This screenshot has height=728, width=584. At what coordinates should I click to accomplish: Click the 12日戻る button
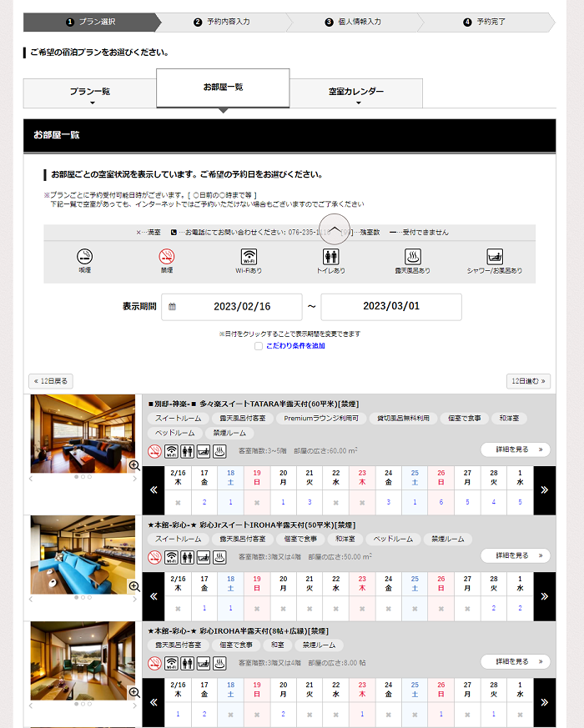tap(51, 381)
